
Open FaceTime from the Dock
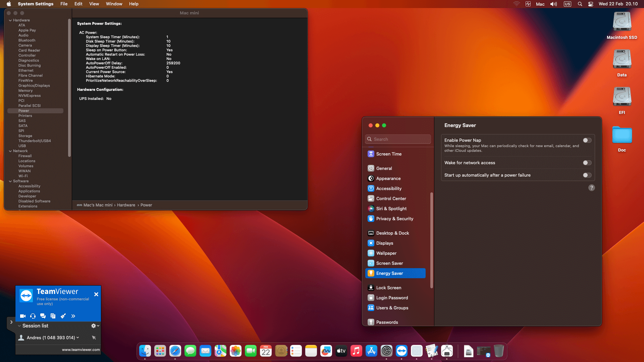tap(251, 351)
